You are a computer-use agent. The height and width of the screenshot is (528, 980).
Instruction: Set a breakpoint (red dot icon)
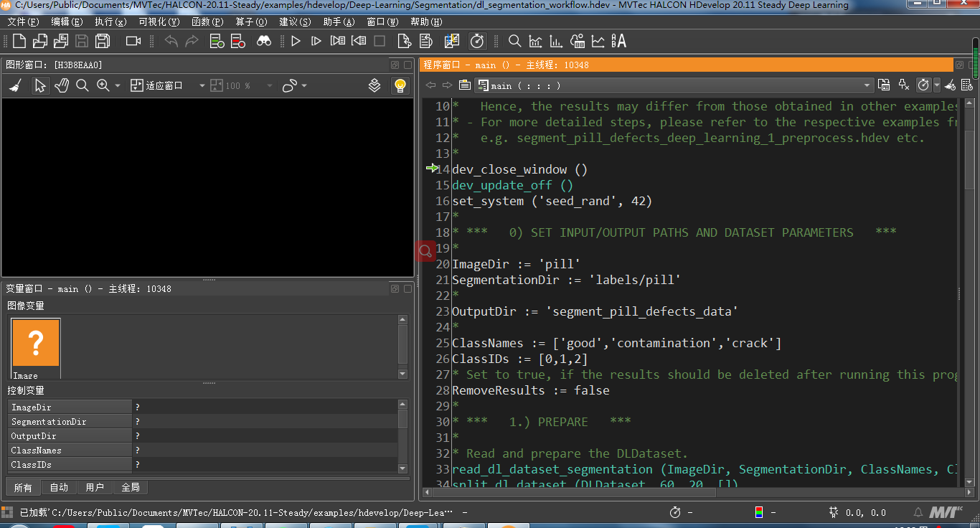point(240,41)
